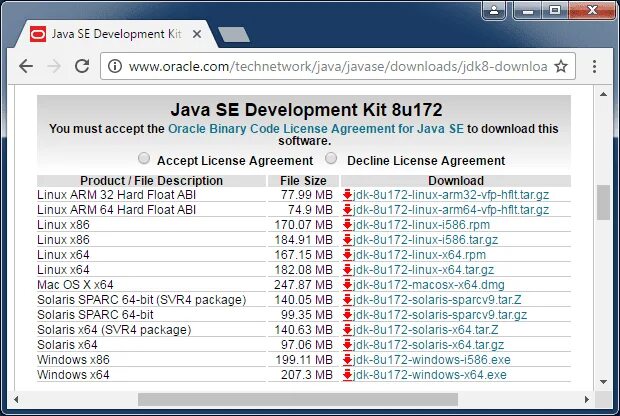The height and width of the screenshot is (416, 620).
Task: Download jdk-8u172-solaris-x64.tar.Z
Action: point(425,330)
